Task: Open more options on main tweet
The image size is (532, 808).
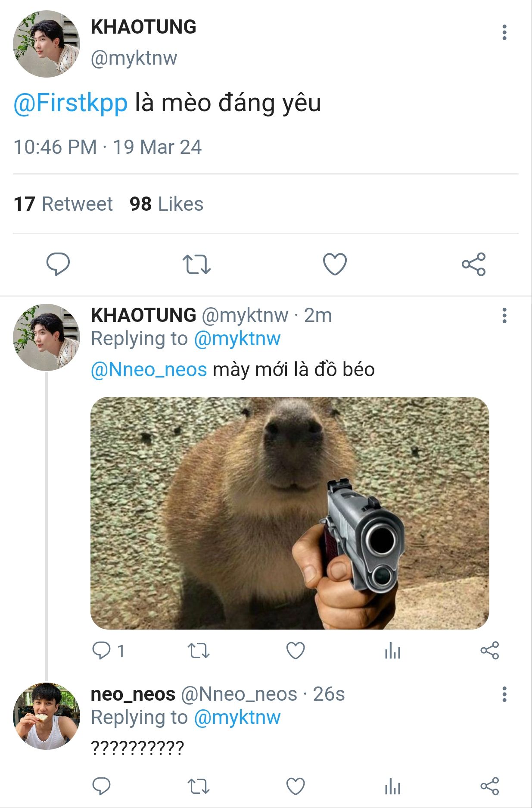Action: coord(504,32)
